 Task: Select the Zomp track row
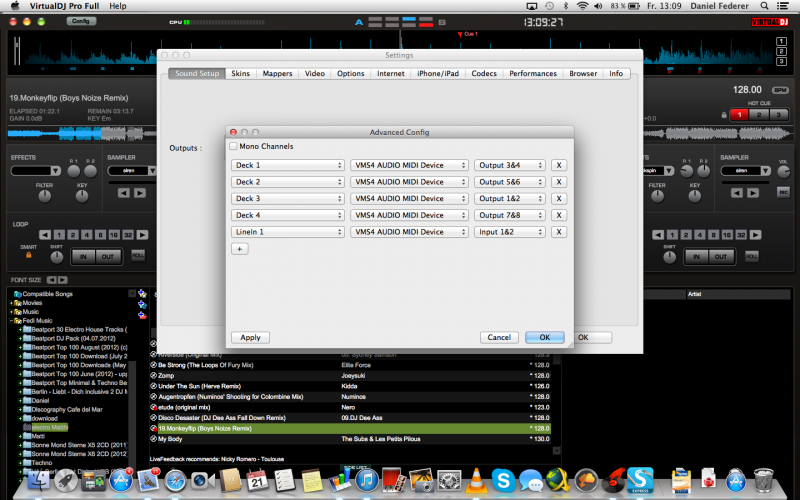click(350, 376)
